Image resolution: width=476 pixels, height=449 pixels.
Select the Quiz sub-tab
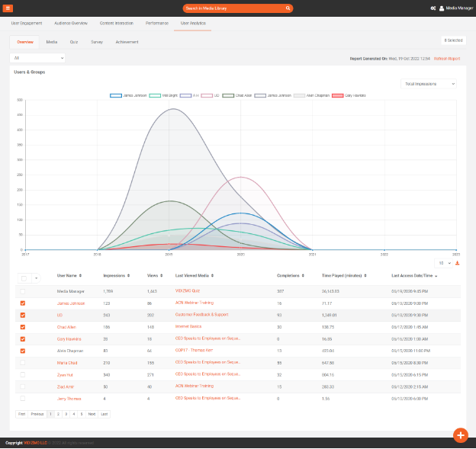74,42
